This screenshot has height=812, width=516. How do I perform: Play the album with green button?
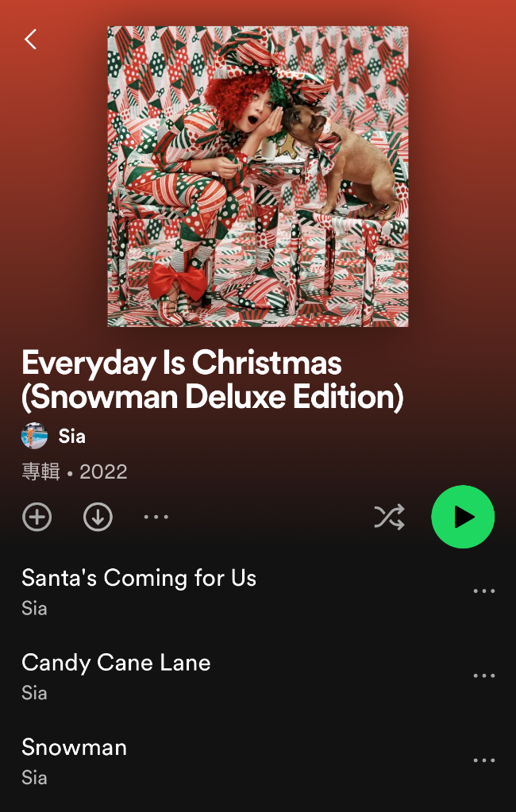[x=463, y=517]
